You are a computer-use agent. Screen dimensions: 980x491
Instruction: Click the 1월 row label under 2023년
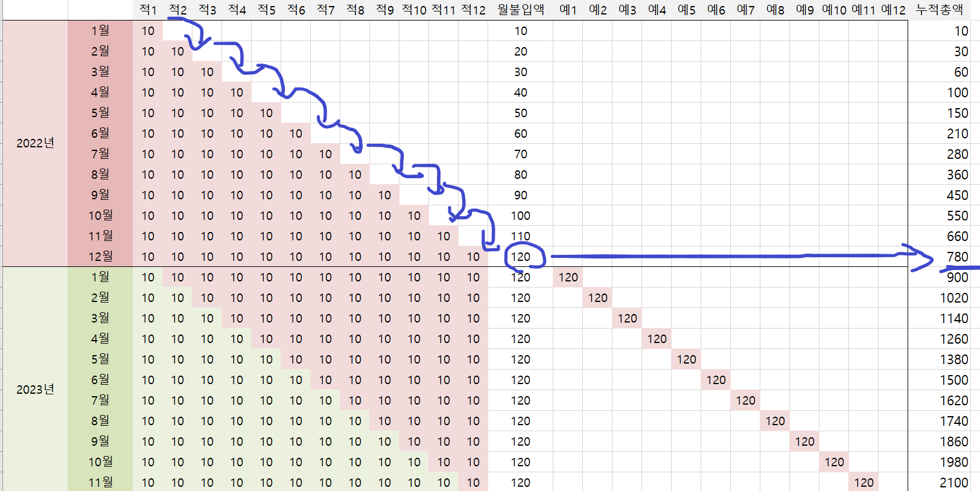pyautogui.click(x=100, y=277)
